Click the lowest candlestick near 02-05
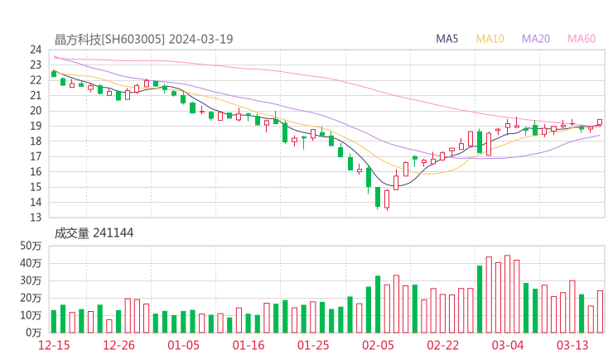The width and height of the screenshot is (613, 364). point(387,199)
